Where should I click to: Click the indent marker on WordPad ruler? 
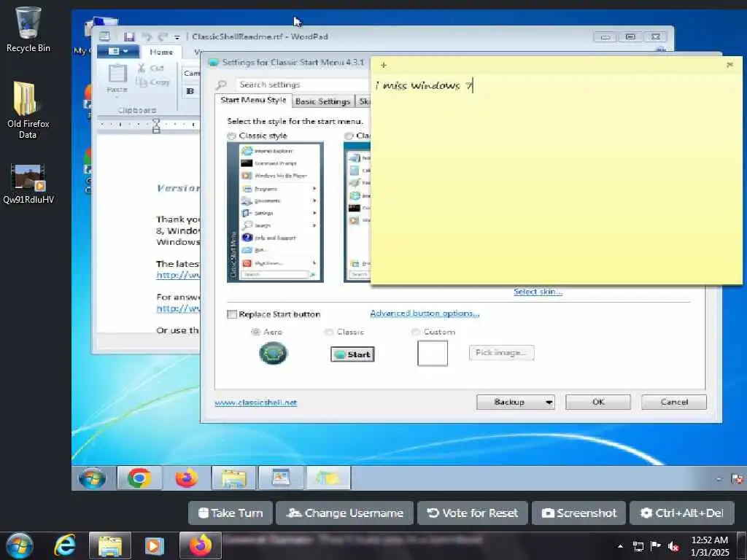[x=156, y=125]
